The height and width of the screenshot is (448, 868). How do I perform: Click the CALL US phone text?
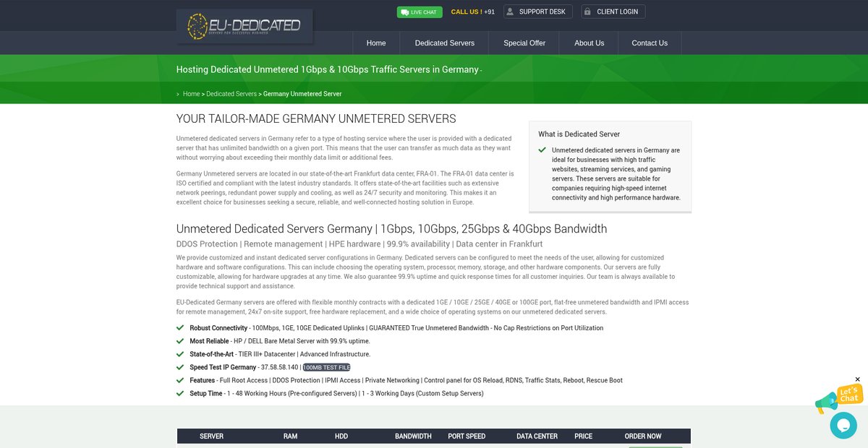473,12
